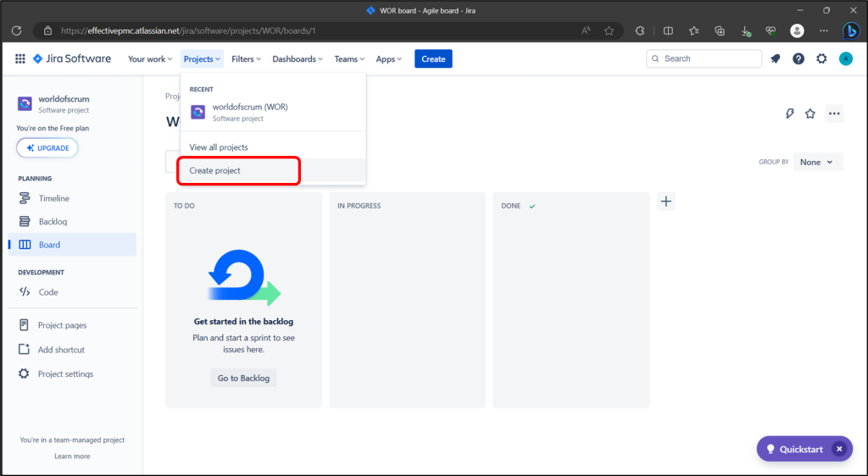Click the browser address bar URL
Screen dimensions: 868x476
[188, 31]
